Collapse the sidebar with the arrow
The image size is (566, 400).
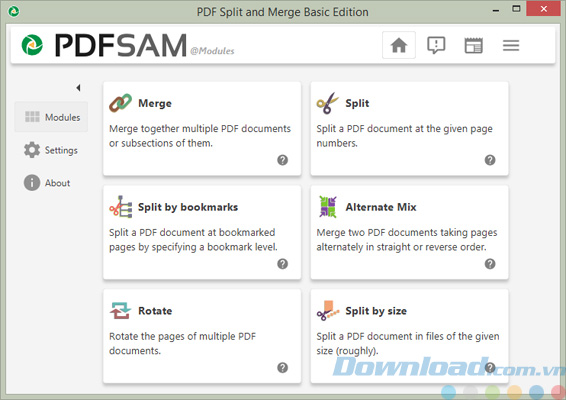(x=78, y=88)
